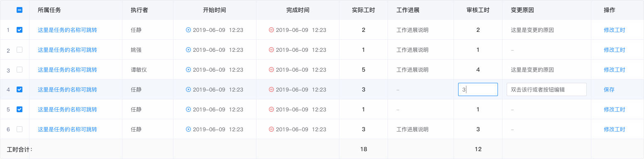Check the row 2 checkbox for 姚强
This screenshot has width=644, height=159.
(x=20, y=50)
